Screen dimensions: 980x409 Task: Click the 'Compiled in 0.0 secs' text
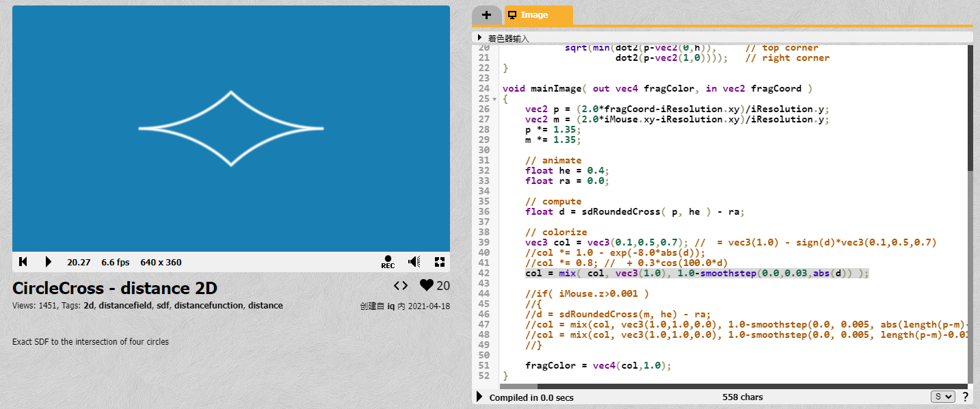(x=531, y=397)
